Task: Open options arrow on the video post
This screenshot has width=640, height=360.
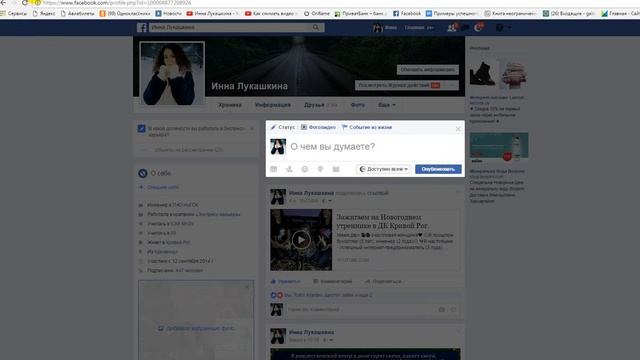Action: [x=458, y=192]
